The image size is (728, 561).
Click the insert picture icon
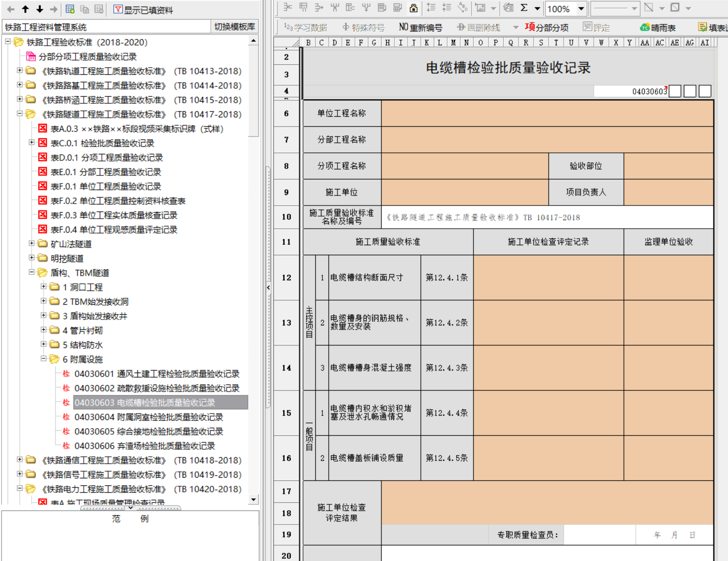pos(480,8)
